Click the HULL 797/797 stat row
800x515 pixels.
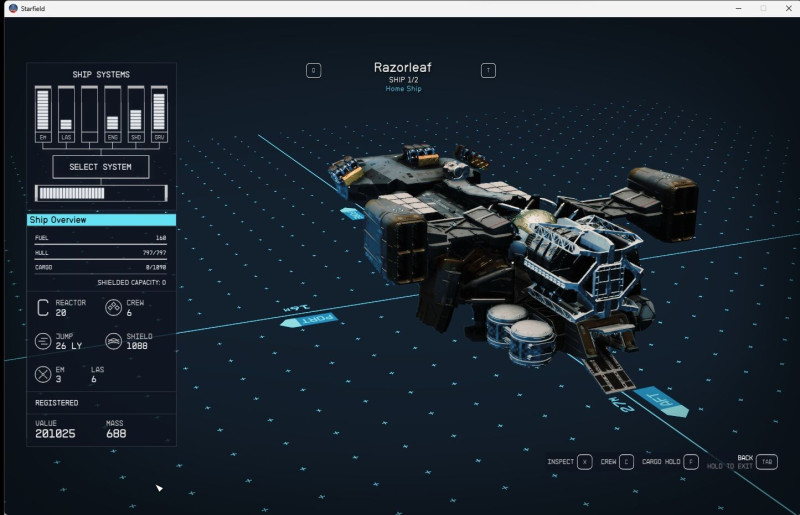click(x=101, y=253)
